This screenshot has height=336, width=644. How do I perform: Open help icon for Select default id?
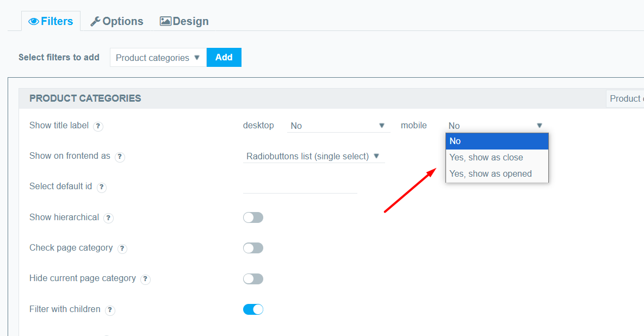[102, 188]
